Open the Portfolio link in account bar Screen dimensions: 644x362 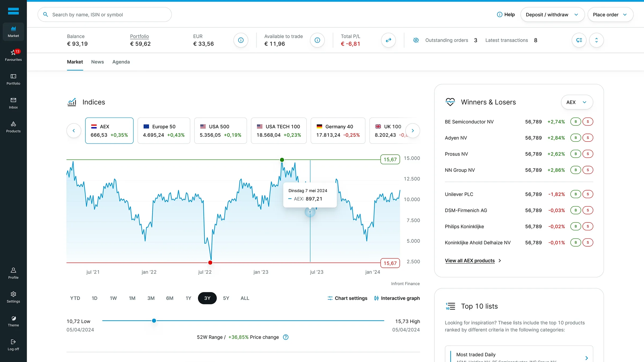coord(140,36)
